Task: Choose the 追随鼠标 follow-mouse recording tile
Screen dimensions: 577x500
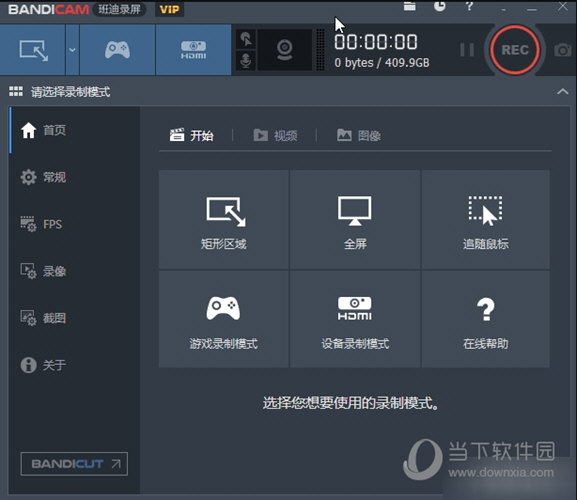Action: (486, 220)
